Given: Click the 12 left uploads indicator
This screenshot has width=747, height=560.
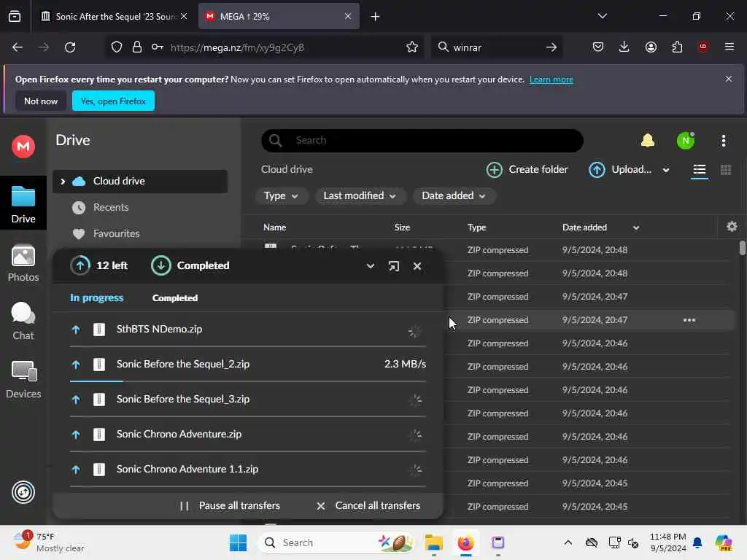Looking at the screenshot, I should pyautogui.click(x=99, y=265).
